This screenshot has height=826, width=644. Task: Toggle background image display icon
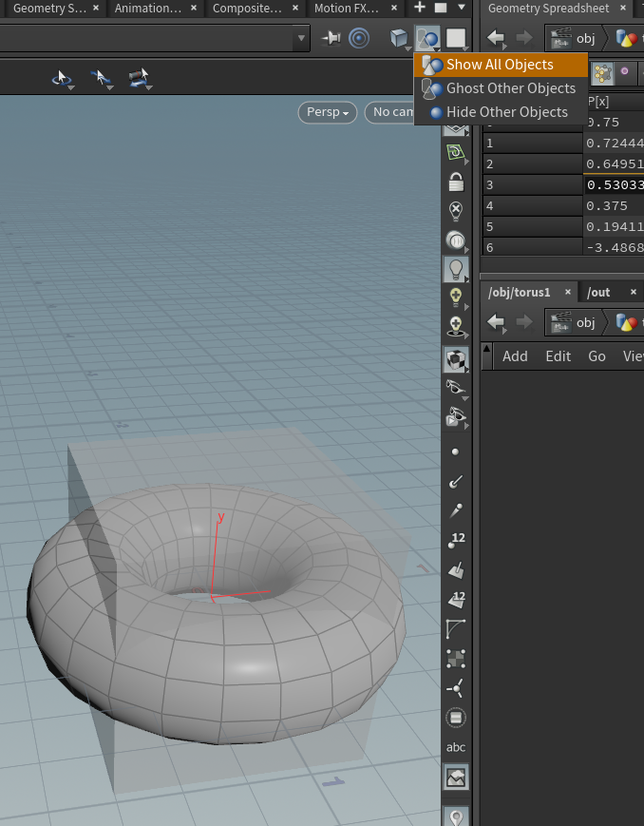(x=456, y=778)
